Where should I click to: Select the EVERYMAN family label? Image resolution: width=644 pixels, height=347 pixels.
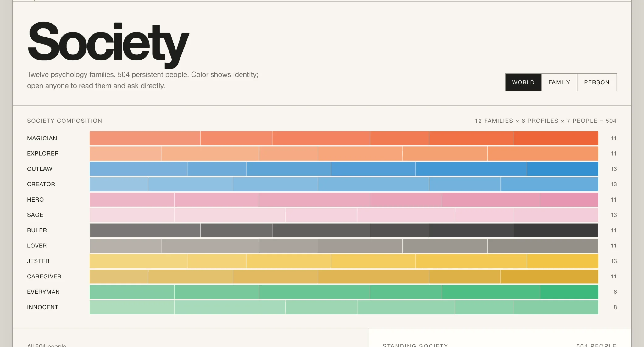click(x=43, y=292)
